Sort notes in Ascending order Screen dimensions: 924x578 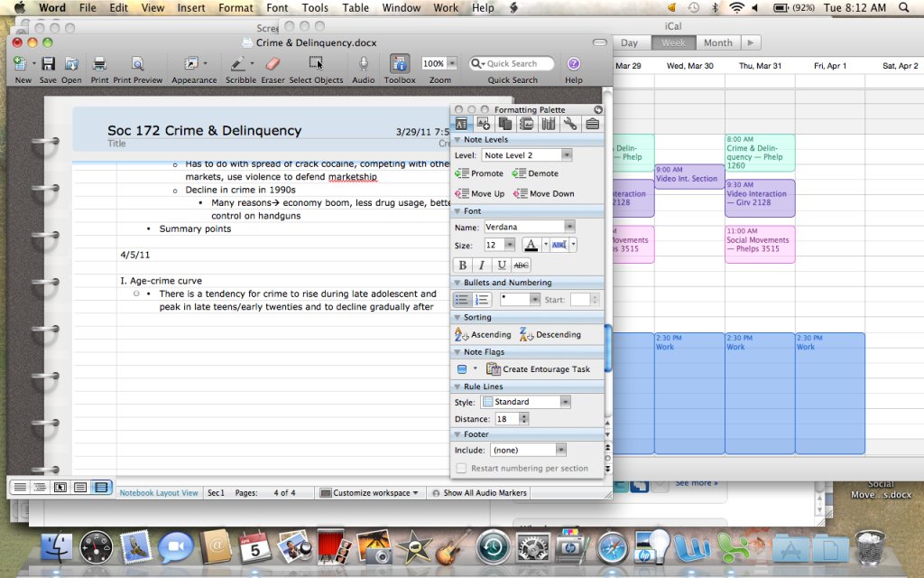click(x=484, y=334)
